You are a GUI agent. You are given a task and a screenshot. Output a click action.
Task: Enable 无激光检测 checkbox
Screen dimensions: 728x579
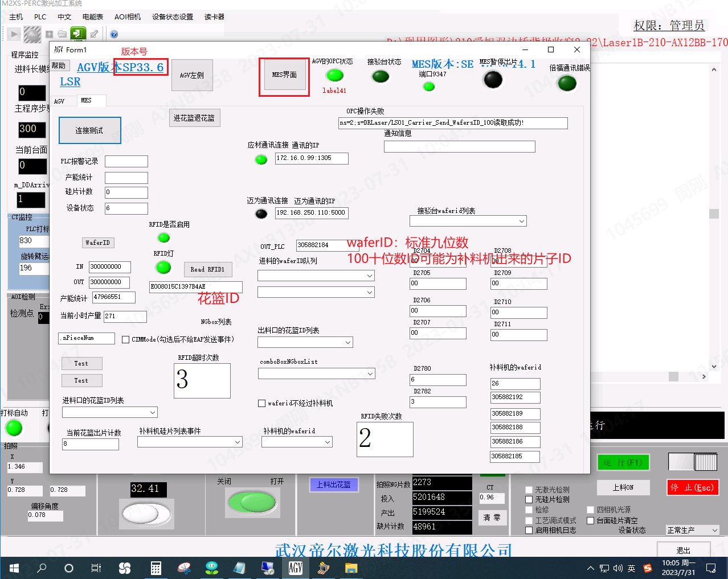click(x=529, y=490)
